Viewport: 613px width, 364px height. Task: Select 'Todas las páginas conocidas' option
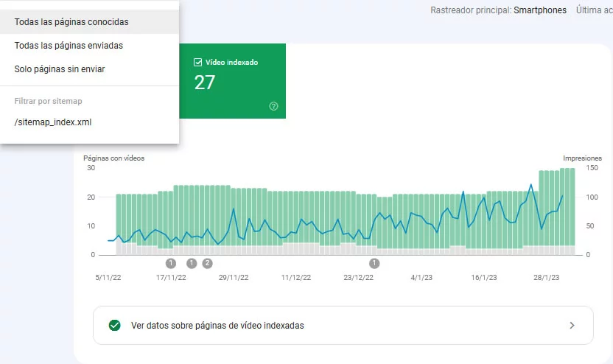[90, 22]
